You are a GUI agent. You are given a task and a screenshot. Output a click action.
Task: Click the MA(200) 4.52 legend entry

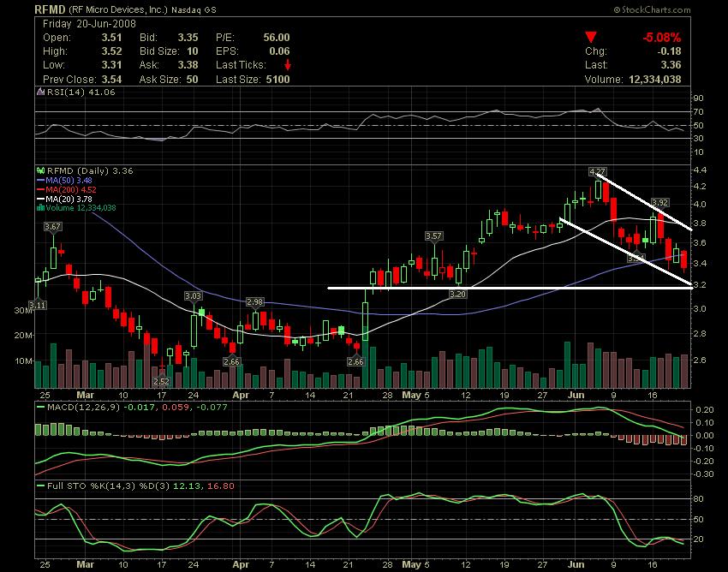[x=71, y=189]
